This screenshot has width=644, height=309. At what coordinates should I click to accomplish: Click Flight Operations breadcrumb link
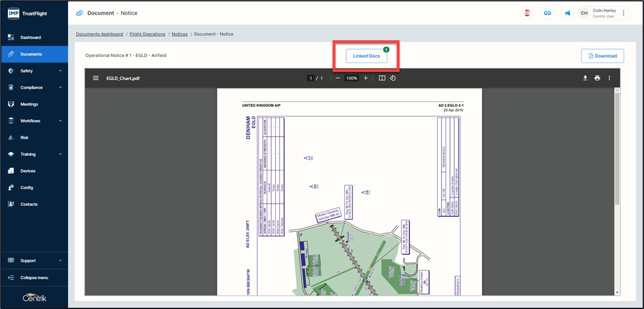pos(147,34)
